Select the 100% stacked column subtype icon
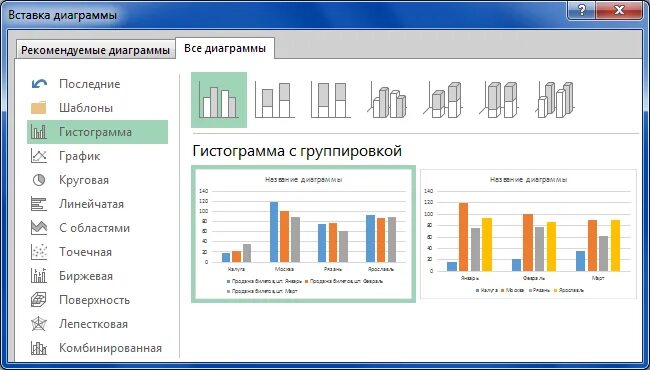The image size is (650, 370). 330,100
